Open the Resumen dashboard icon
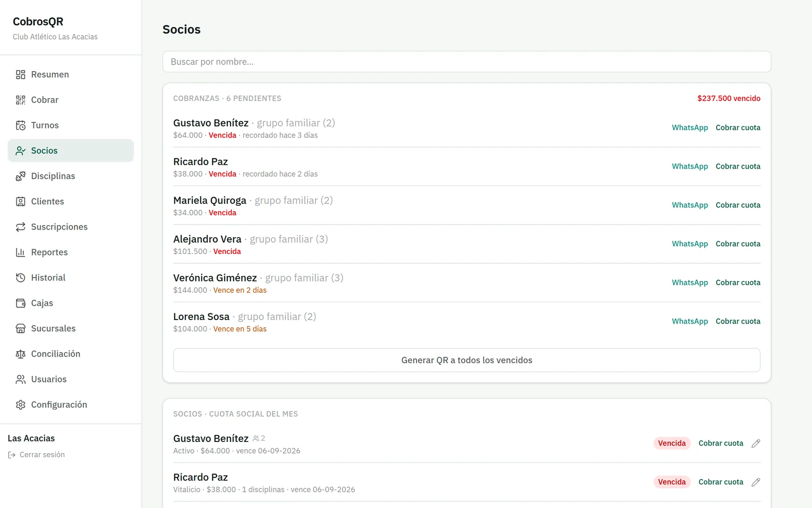The image size is (812, 508). [x=20, y=75]
